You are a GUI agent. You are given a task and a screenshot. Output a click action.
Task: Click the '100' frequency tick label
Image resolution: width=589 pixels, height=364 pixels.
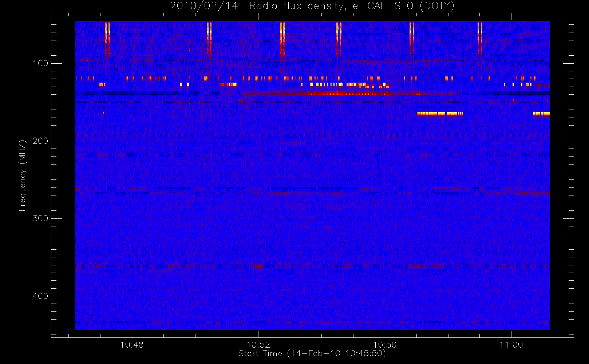click(x=40, y=63)
